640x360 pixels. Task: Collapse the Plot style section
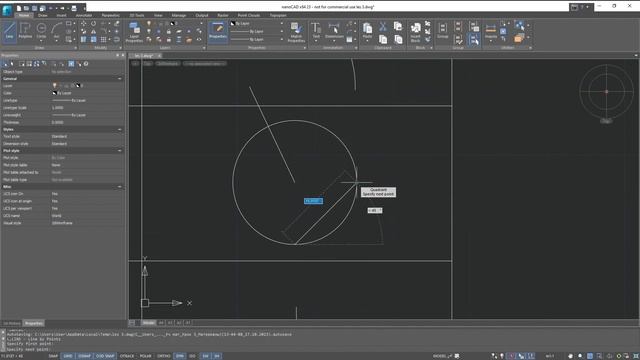(120, 151)
